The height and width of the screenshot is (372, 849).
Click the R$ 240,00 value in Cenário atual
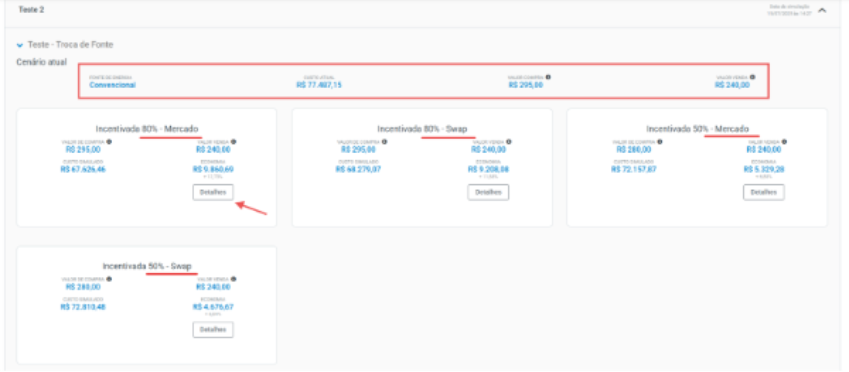click(x=732, y=85)
